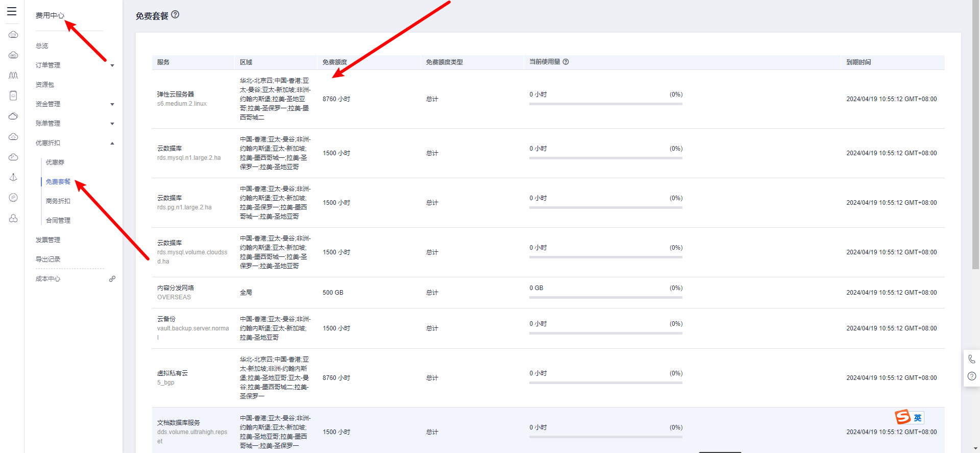Click the info icon next to 当前使用量
The height and width of the screenshot is (453, 980).
pos(566,62)
